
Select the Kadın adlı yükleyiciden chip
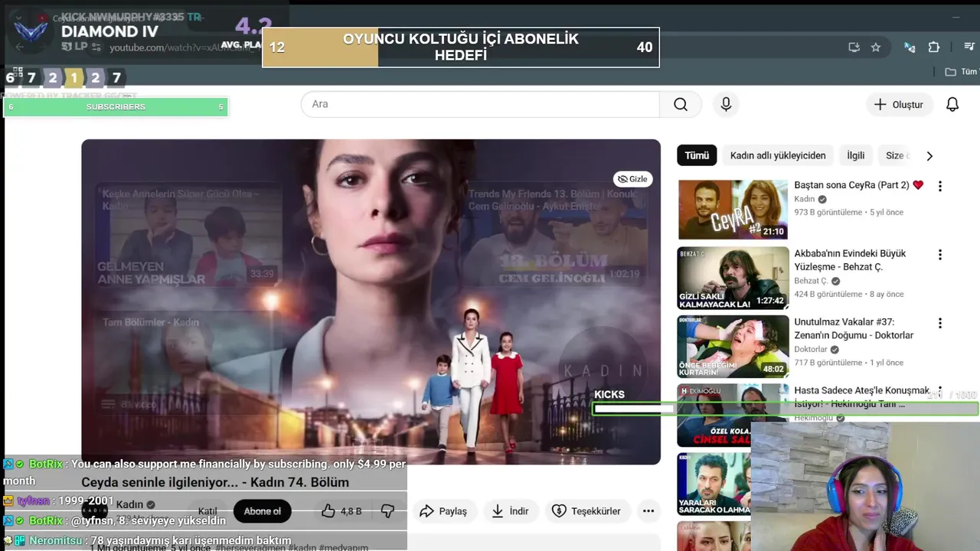[x=778, y=155]
